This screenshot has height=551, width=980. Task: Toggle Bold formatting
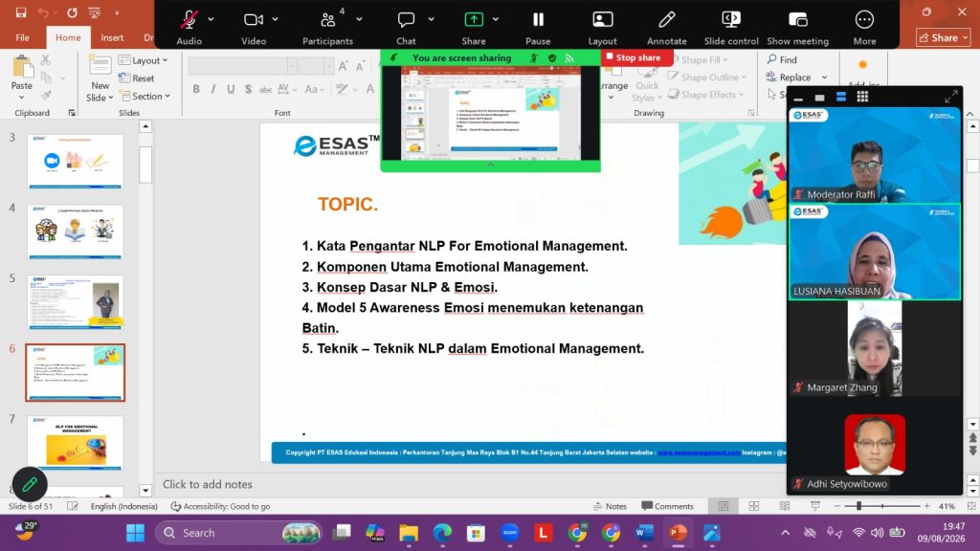click(196, 89)
